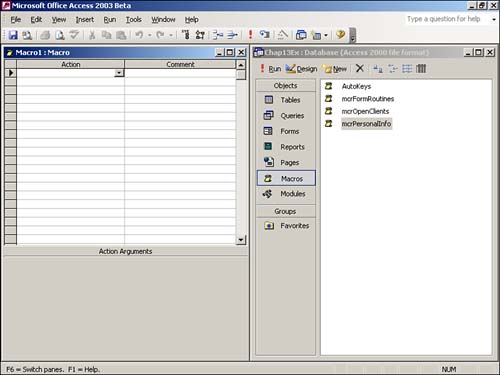Image resolution: width=500 pixels, height=375 pixels.
Task: Open the Undo history dropdown arrow
Action: pyautogui.click(x=150, y=35)
